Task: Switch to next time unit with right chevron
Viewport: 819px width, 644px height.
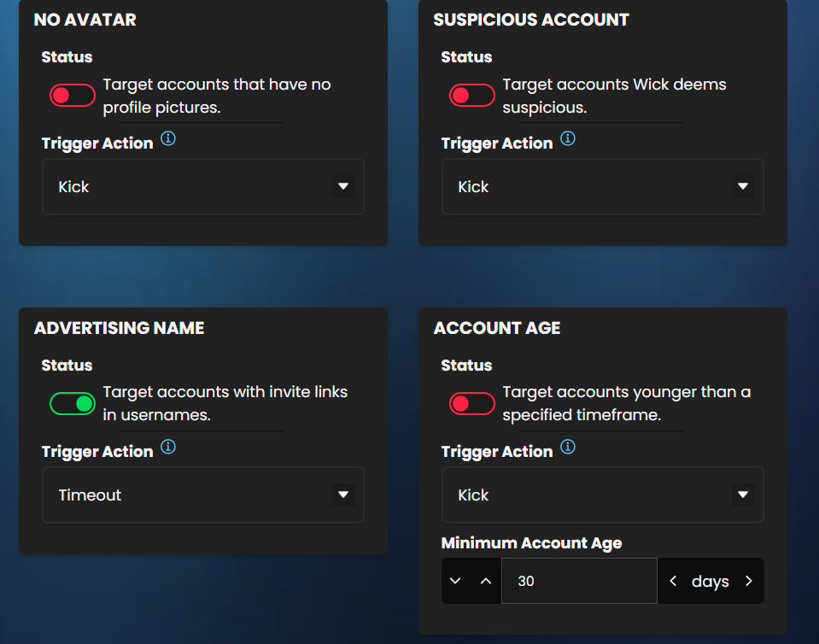Action: pos(749,582)
